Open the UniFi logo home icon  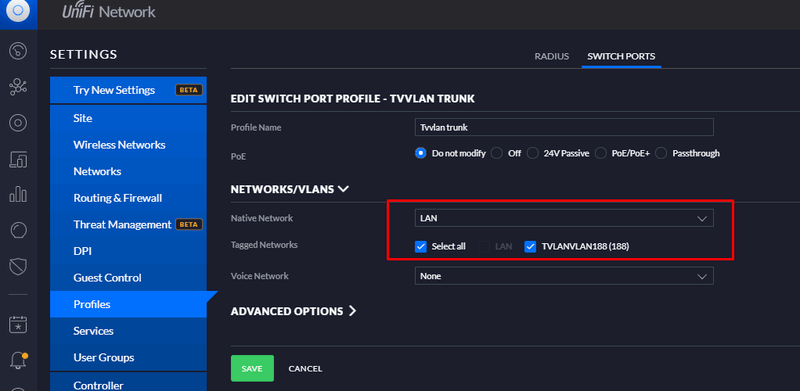click(x=18, y=11)
